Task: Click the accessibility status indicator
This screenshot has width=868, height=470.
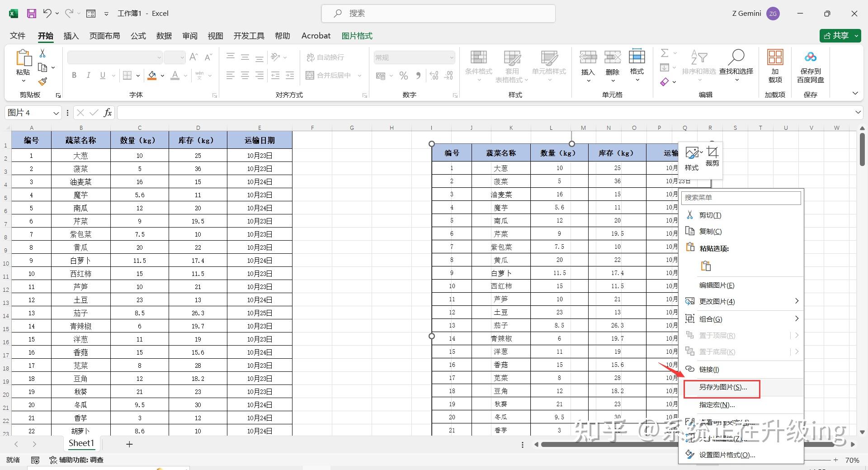Action: 76,460
